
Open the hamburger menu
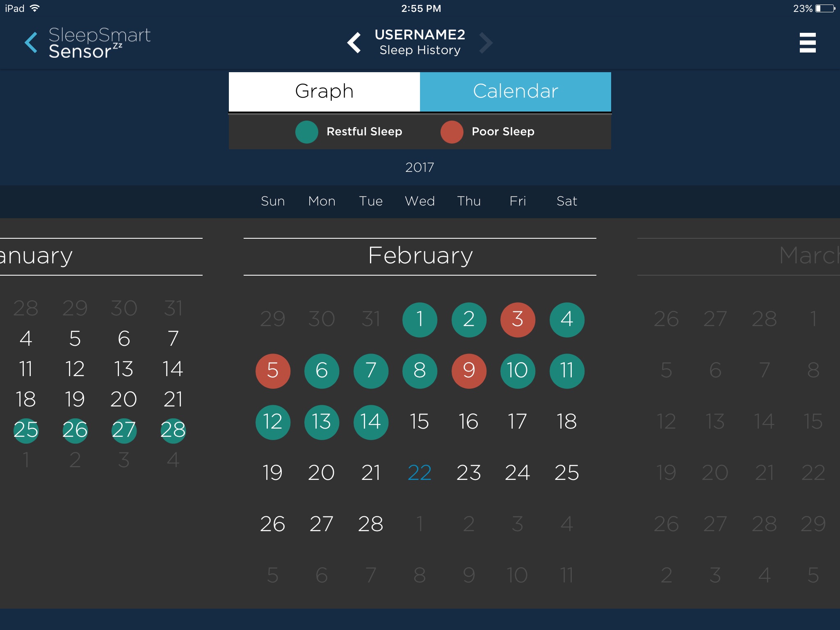tap(807, 43)
